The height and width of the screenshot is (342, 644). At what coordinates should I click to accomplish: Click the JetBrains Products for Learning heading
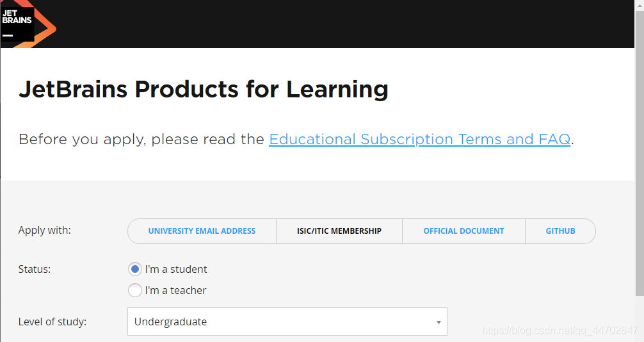pos(204,89)
